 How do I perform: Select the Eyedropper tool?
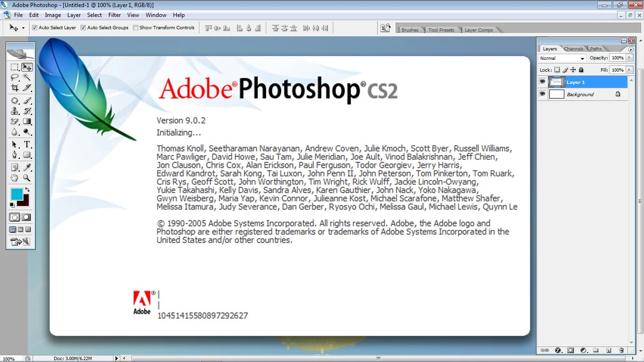(x=27, y=167)
